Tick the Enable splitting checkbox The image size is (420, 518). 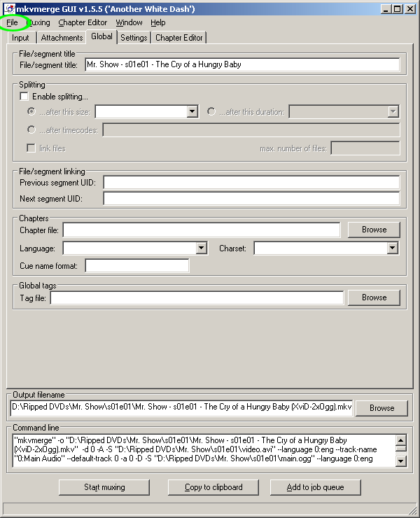point(24,97)
